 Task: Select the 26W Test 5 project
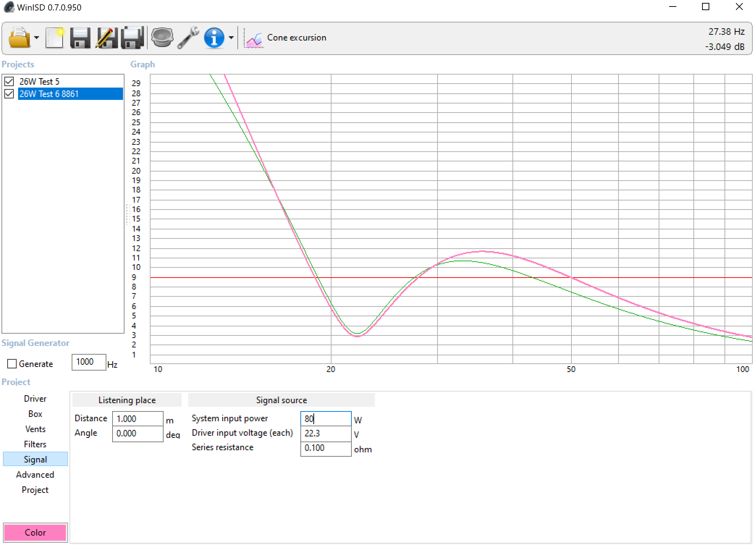tap(39, 81)
